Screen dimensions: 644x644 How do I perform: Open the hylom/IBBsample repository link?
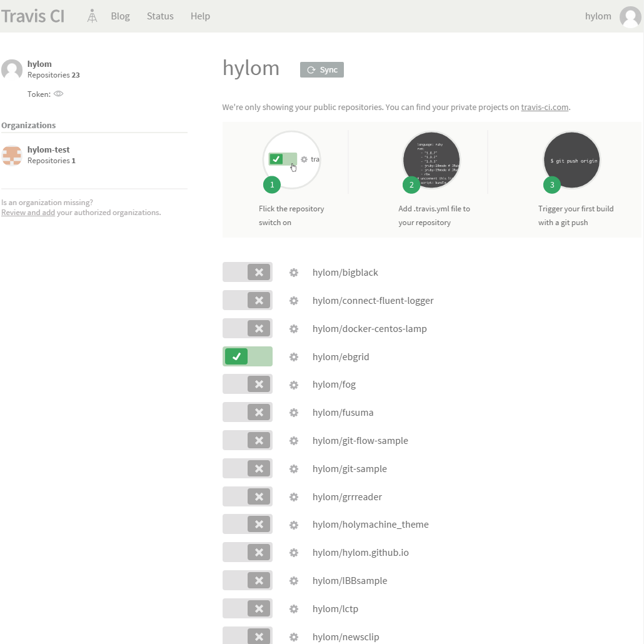coord(350,581)
